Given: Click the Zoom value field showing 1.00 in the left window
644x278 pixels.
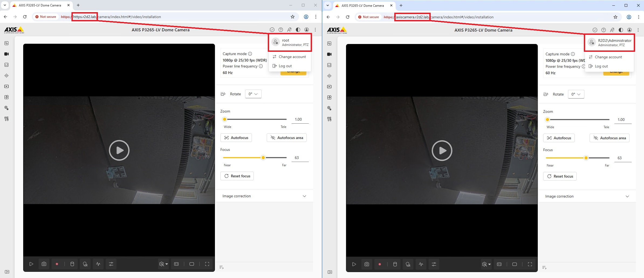Looking at the screenshot, I should (300, 119).
